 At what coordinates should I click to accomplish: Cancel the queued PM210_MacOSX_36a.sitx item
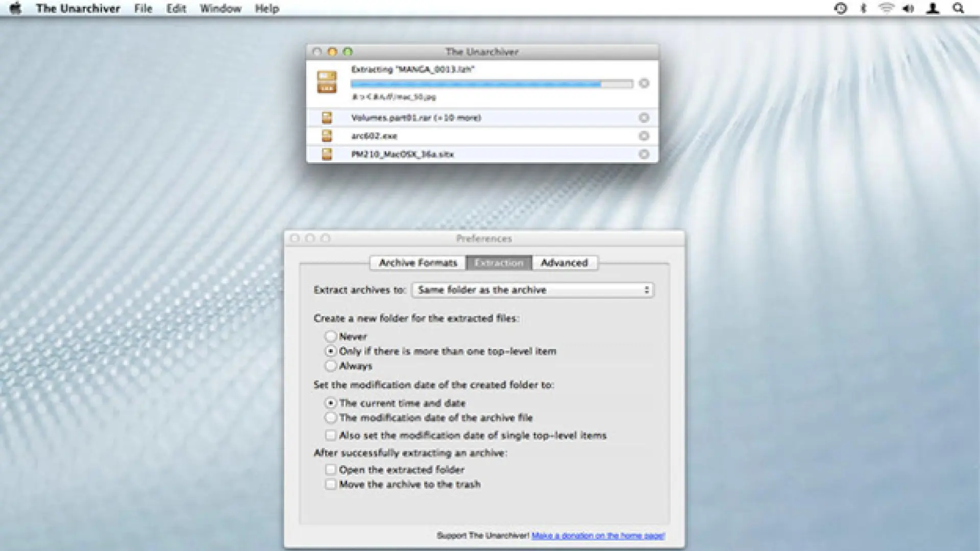coord(644,154)
